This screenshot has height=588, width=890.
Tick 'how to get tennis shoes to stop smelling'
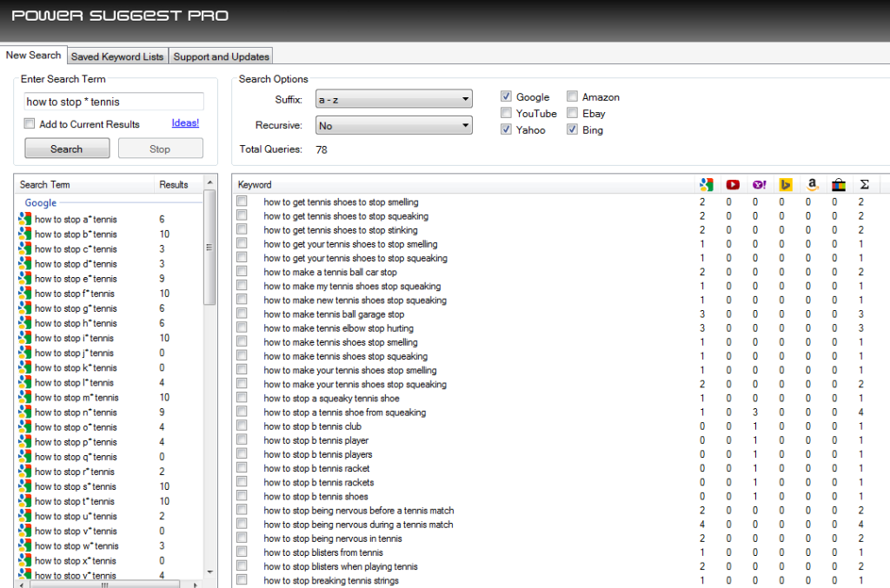[x=242, y=202]
